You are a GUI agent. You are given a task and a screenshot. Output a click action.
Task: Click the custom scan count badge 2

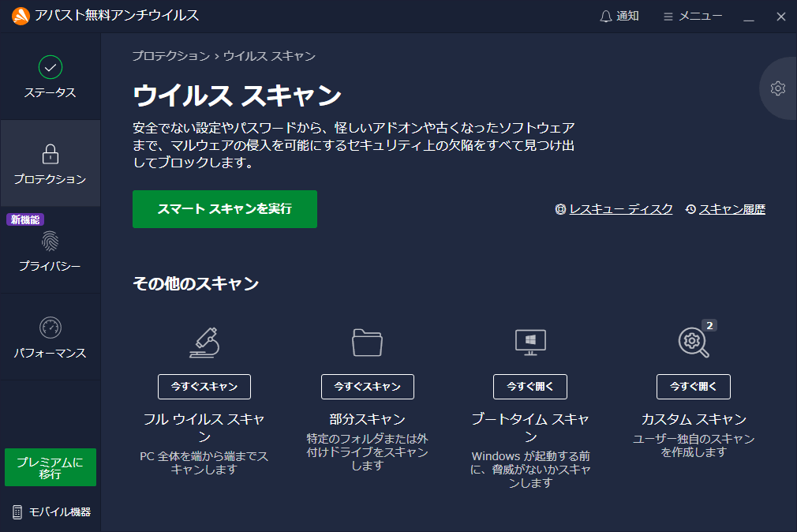pos(709,325)
